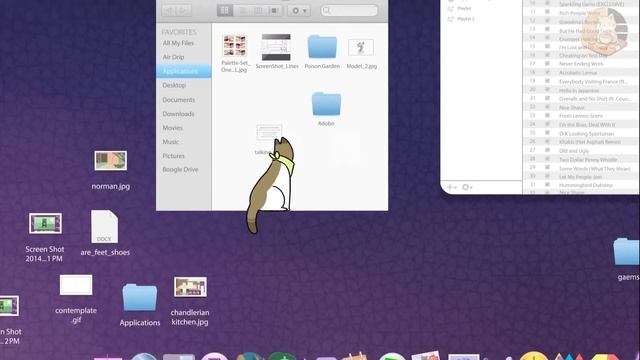Viewport: 640px width, 360px height.
Task: Select song I'm the Boss, Deal With It
Action: point(587,124)
